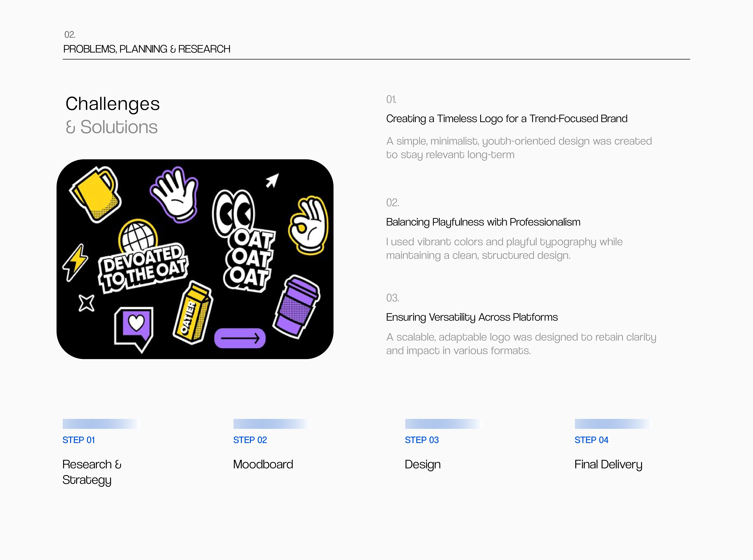Image resolution: width=753 pixels, height=560 pixels.
Task: Click the Final Delivery step title
Action: (608, 464)
